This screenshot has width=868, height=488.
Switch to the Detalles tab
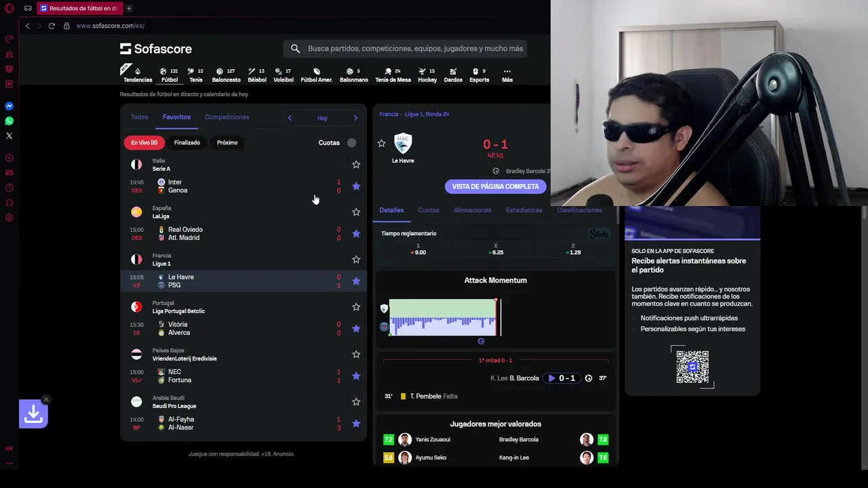point(391,210)
